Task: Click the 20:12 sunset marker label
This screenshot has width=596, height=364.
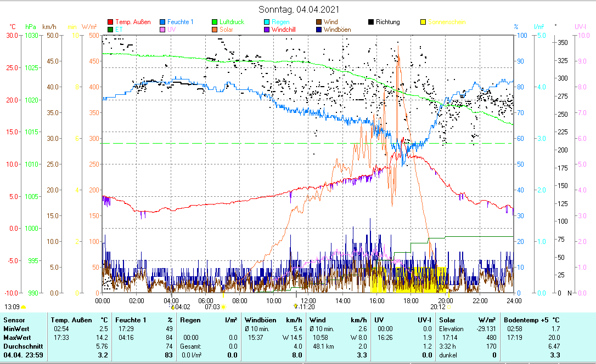Action: [437, 307]
